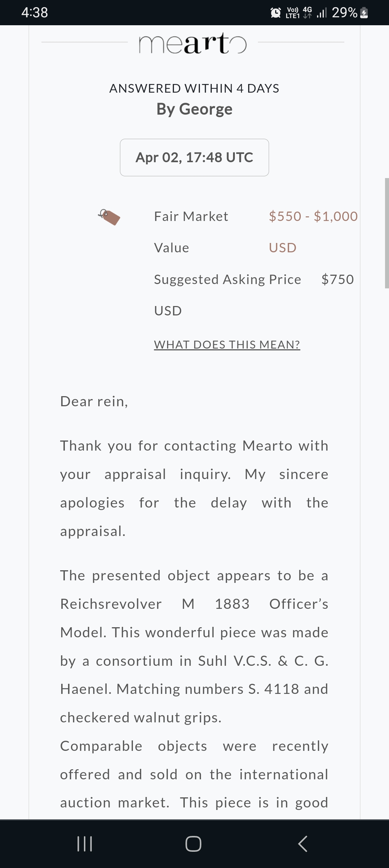
Task: Tap the price tag icon
Action: click(x=109, y=217)
